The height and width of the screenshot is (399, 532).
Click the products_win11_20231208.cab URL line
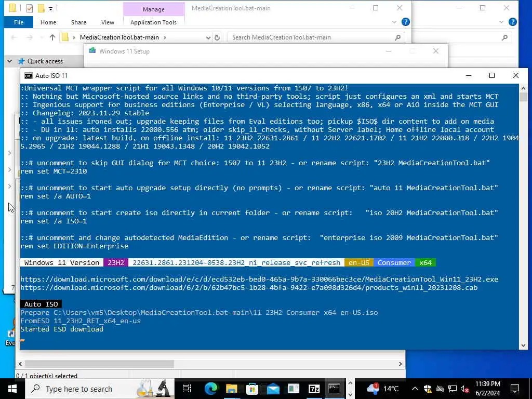249,288
